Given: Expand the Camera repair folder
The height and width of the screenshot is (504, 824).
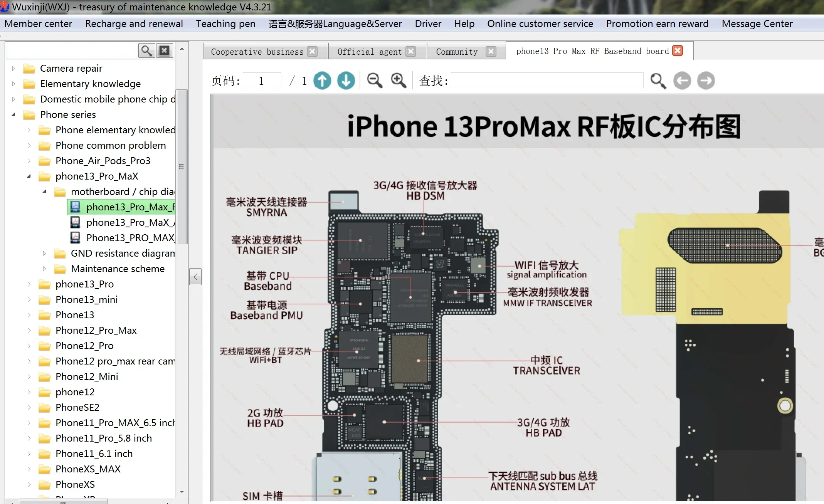Looking at the screenshot, I should pyautogui.click(x=13, y=68).
